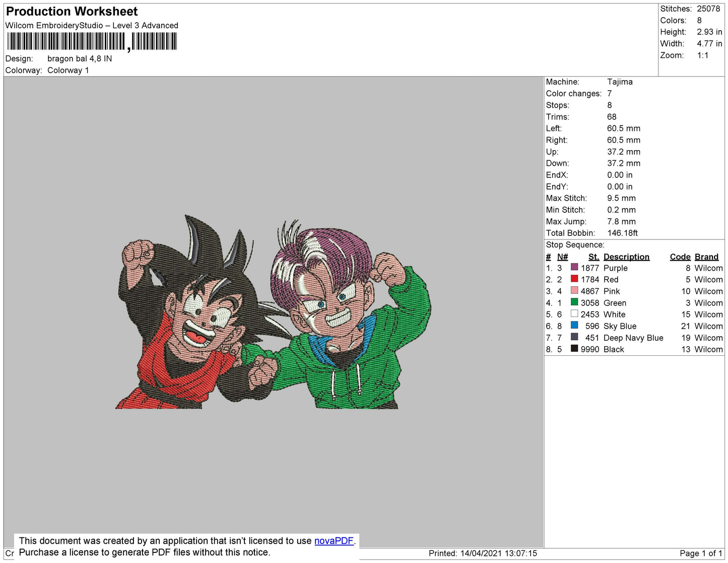This screenshot has width=728, height=563.
Task: Click the Pink thread color swatch
Action: pyautogui.click(x=574, y=290)
